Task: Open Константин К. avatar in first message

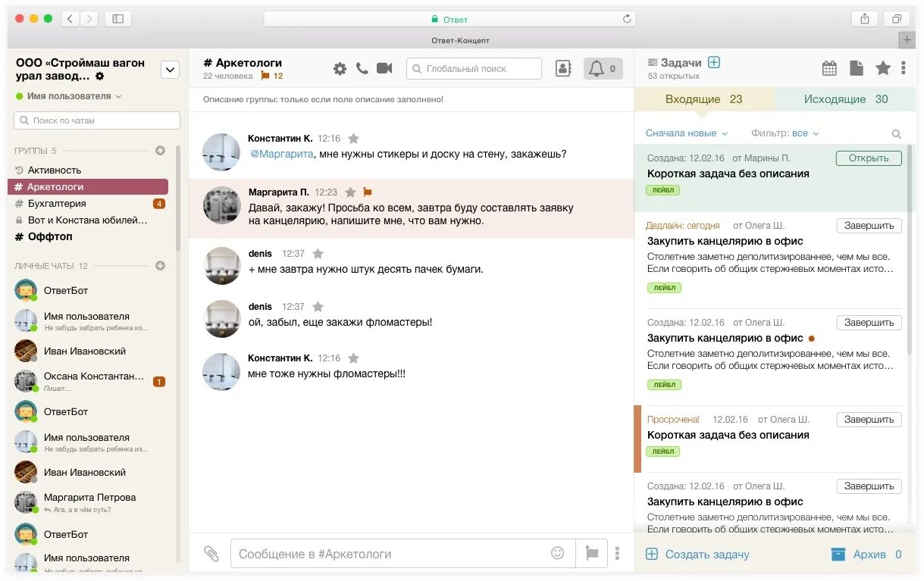Action: click(221, 152)
